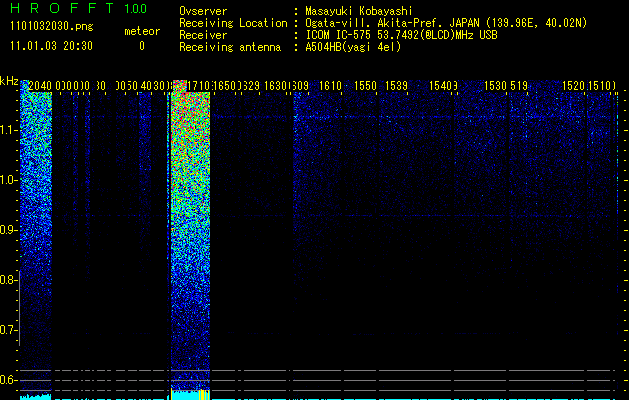Click the kHz axis unit label
This screenshot has width=629, height=400.
pyautogui.click(x=9, y=81)
